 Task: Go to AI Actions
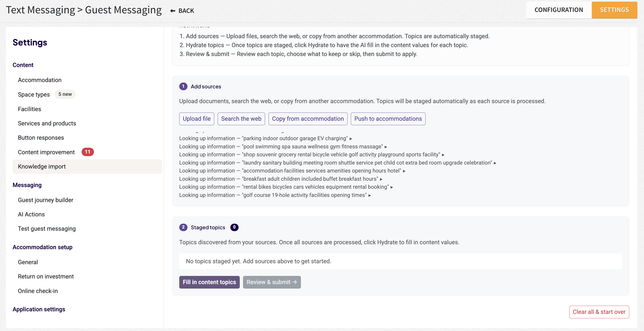point(31,214)
